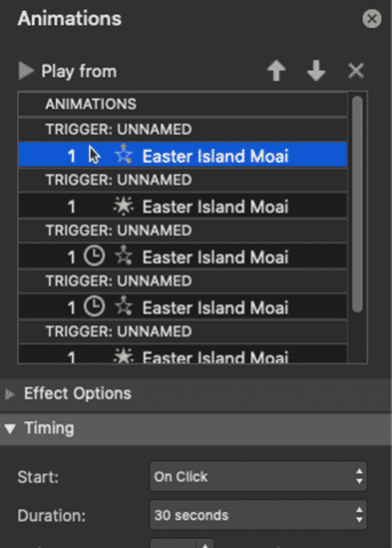
Task: Move selected animation down with arrow
Action: point(316,71)
